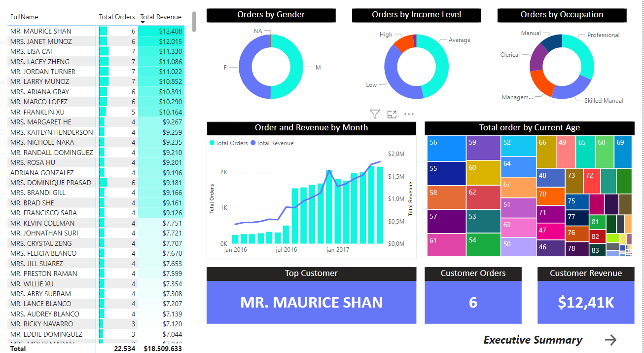Screen dimensions: 644x353
Task: Click the 22.534 total orders value
Action: (x=125, y=349)
